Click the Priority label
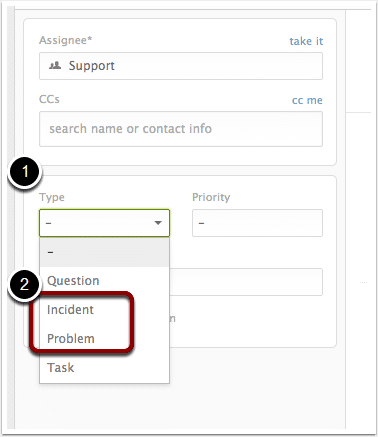The height and width of the screenshot is (437, 378). click(x=211, y=197)
